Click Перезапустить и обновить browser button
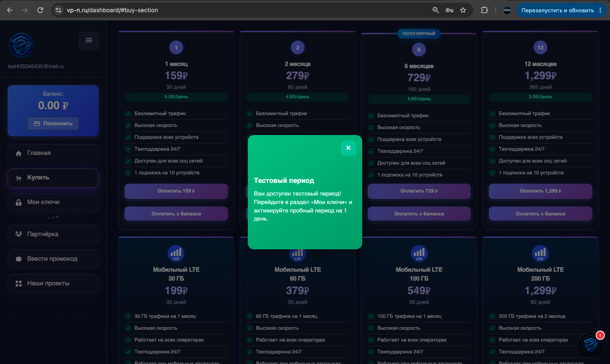 557,10
